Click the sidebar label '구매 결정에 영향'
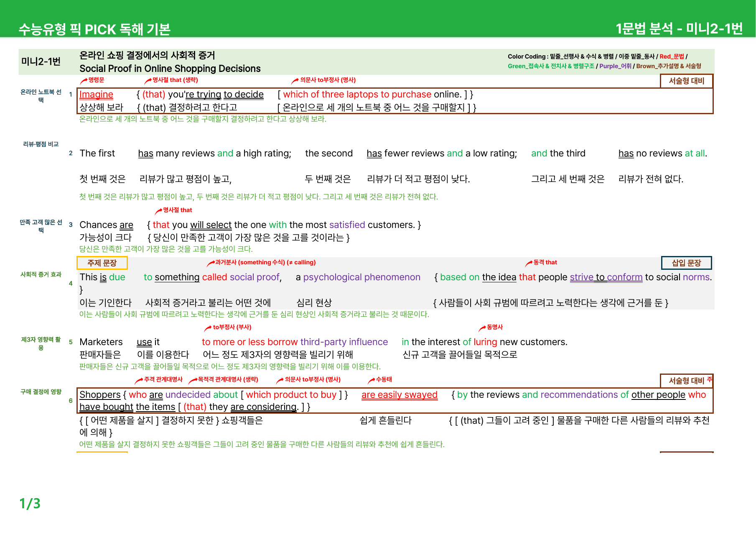756x535 pixels. coord(41,392)
